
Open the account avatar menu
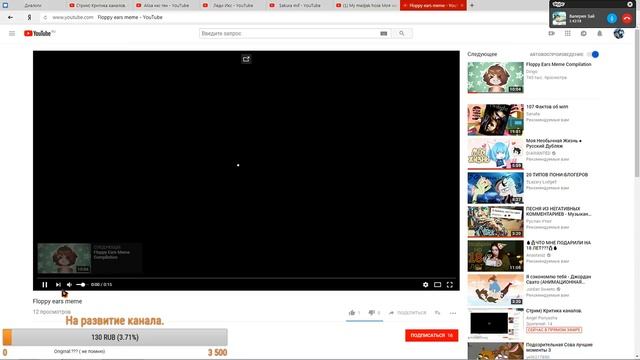point(619,33)
